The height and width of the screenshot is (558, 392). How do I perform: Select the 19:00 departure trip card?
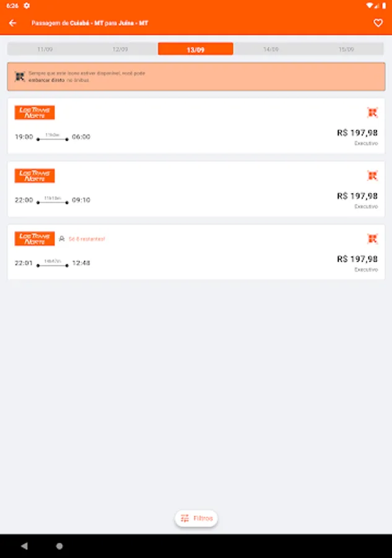click(196, 126)
